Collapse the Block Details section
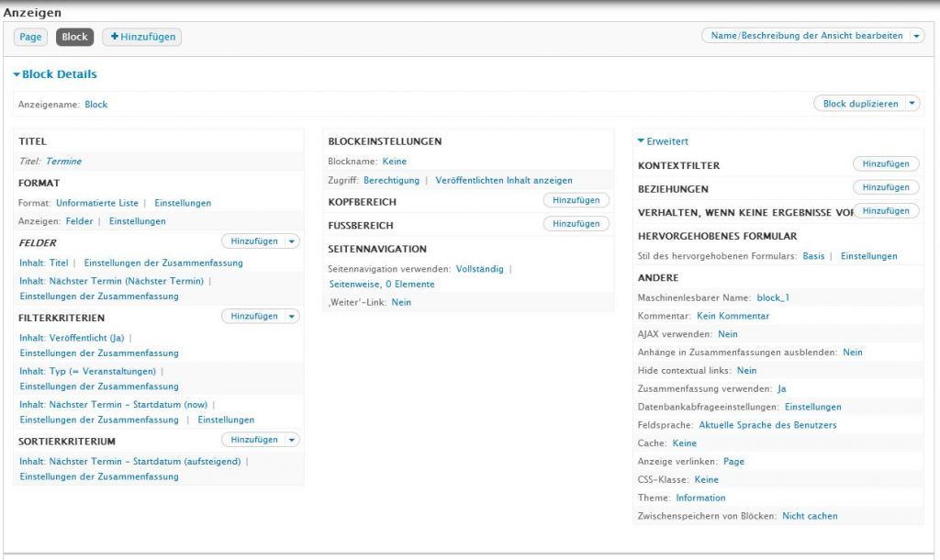The image size is (940, 560). tap(17, 74)
